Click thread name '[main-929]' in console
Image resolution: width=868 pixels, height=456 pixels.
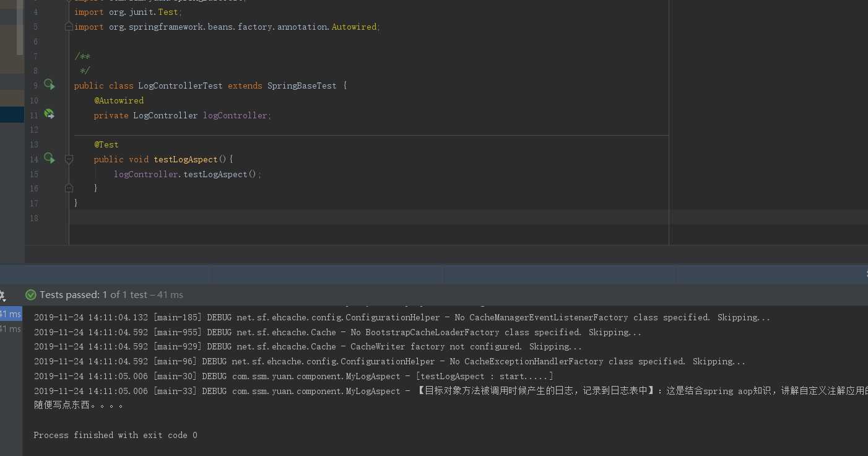(178, 347)
